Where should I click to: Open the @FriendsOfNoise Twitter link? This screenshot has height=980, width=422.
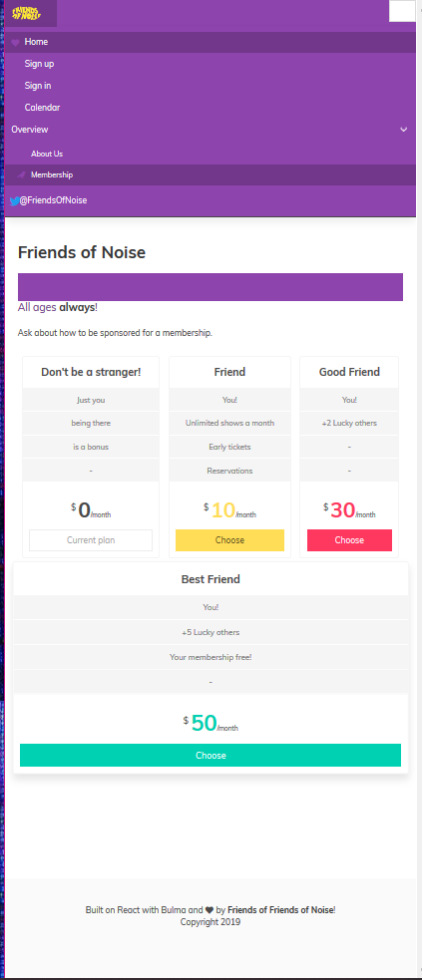(x=53, y=200)
